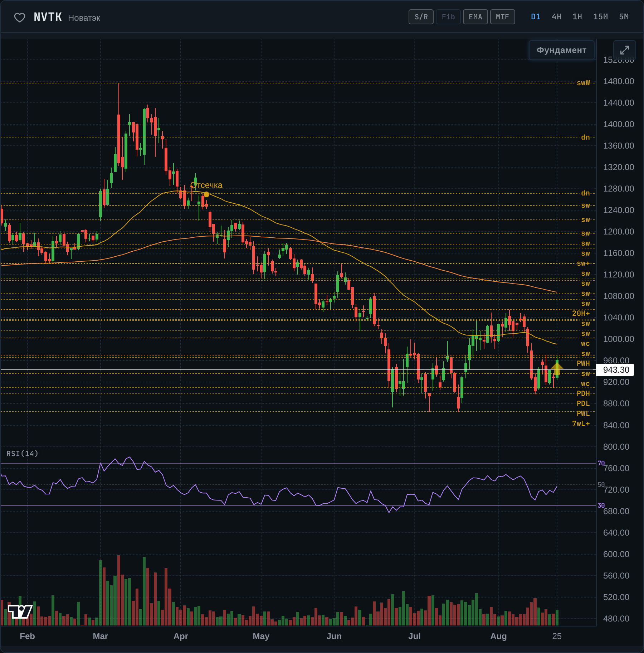
Task: Open the TradingView logo link
Action: 20,611
